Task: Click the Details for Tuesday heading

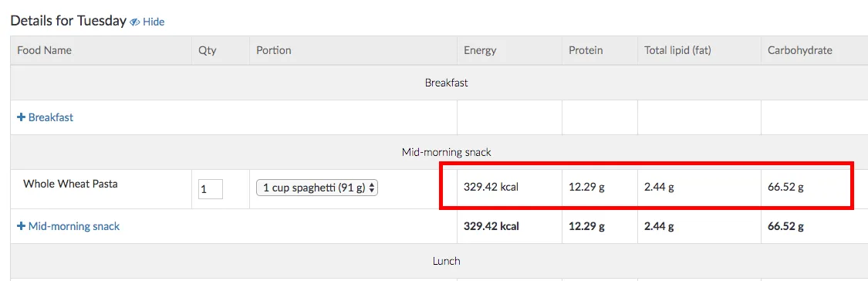Action: click(69, 21)
